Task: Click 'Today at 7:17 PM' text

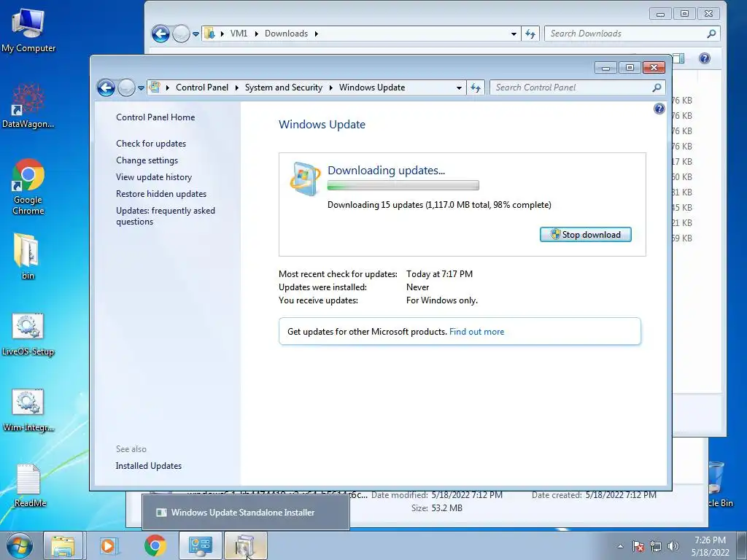Action: point(439,274)
